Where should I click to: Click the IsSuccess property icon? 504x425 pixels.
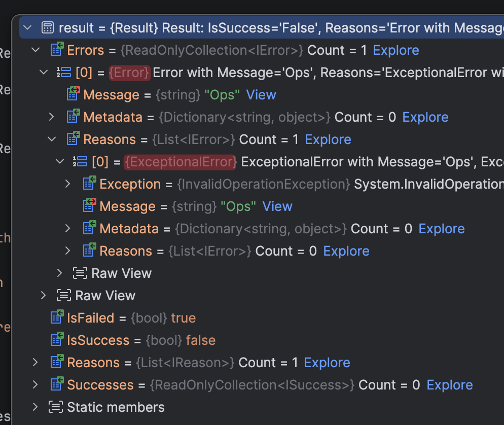[x=56, y=340]
